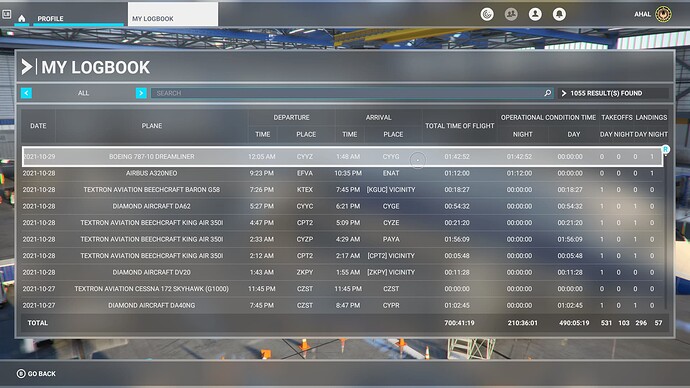This screenshot has width=690, height=388.
Task: Click the circular marketplace icon
Action: [487, 15]
